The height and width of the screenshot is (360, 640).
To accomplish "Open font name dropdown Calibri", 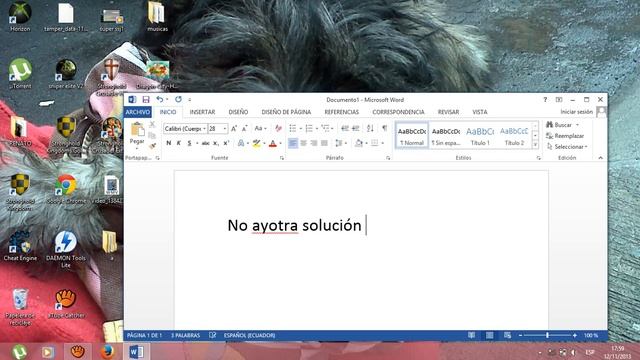I will click(204, 129).
